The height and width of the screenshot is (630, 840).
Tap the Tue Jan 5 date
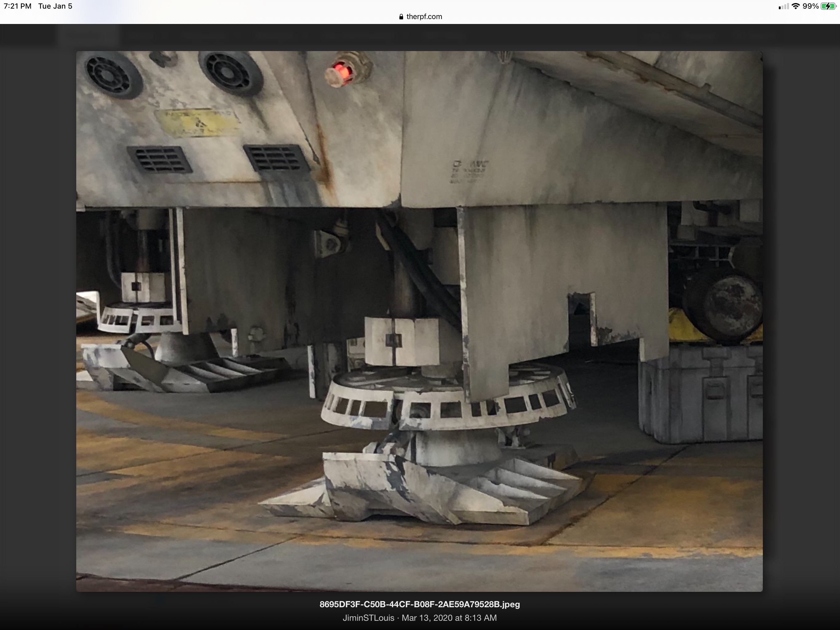(x=55, y=6)
